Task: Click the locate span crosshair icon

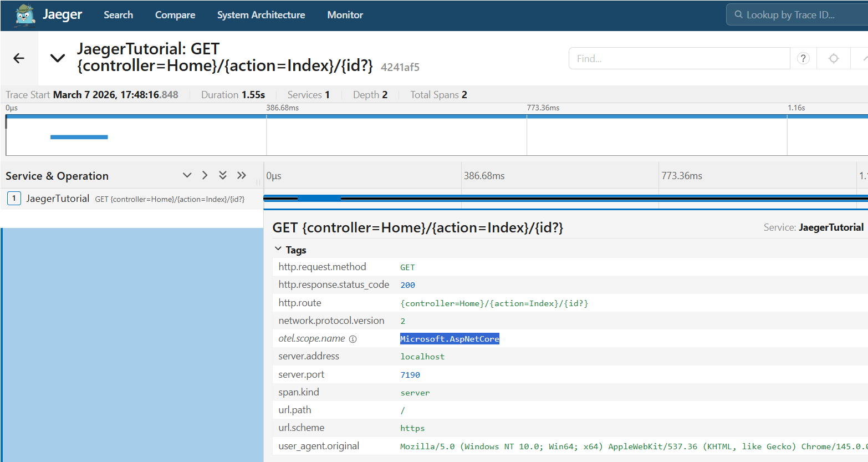Action: [834, 58]
